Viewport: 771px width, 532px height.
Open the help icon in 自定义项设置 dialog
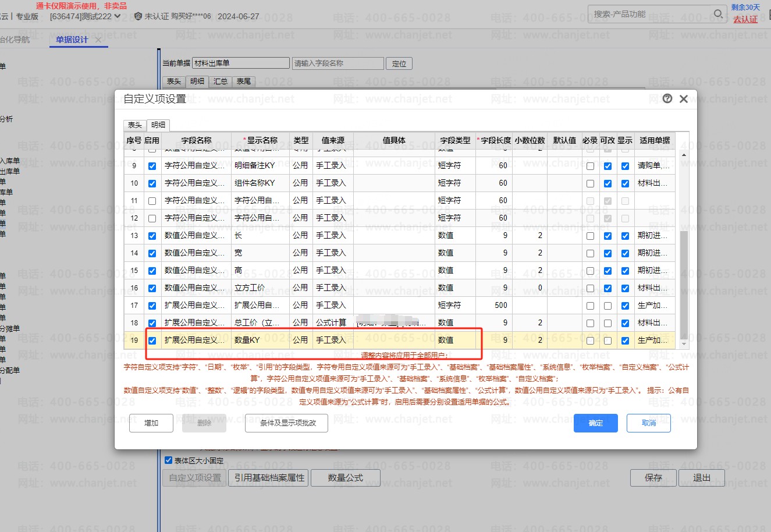click(x=667, y=99)
